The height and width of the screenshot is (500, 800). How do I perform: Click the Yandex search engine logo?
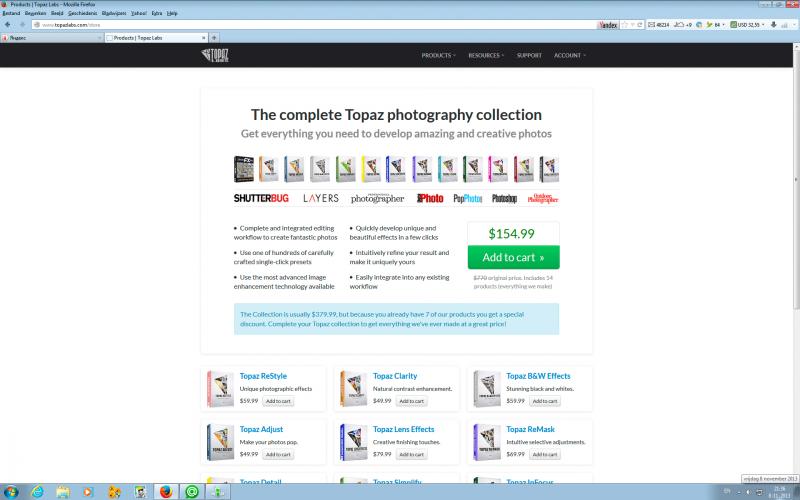(607, 24)
